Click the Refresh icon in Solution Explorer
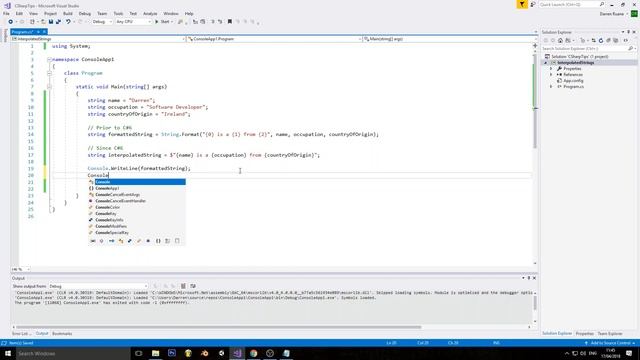The image size is (640, 360). tap(601, 40)
